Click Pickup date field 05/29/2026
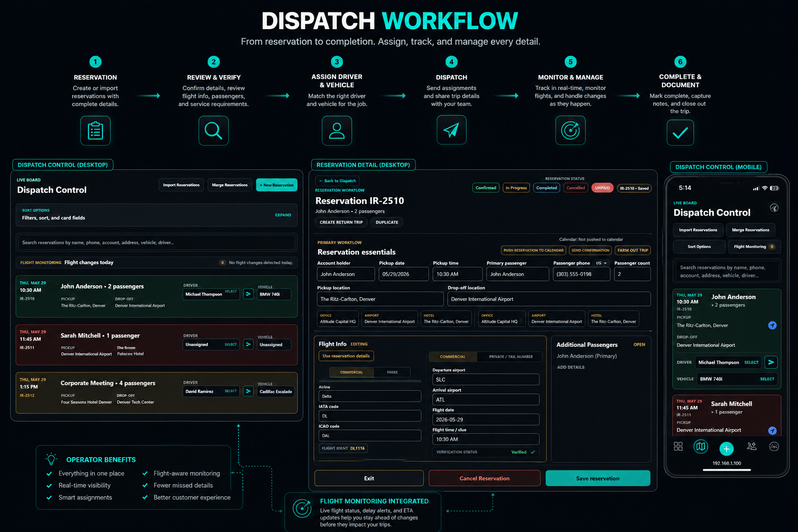Viewport: 798px width, 532px height. click(x=404, y=274)
